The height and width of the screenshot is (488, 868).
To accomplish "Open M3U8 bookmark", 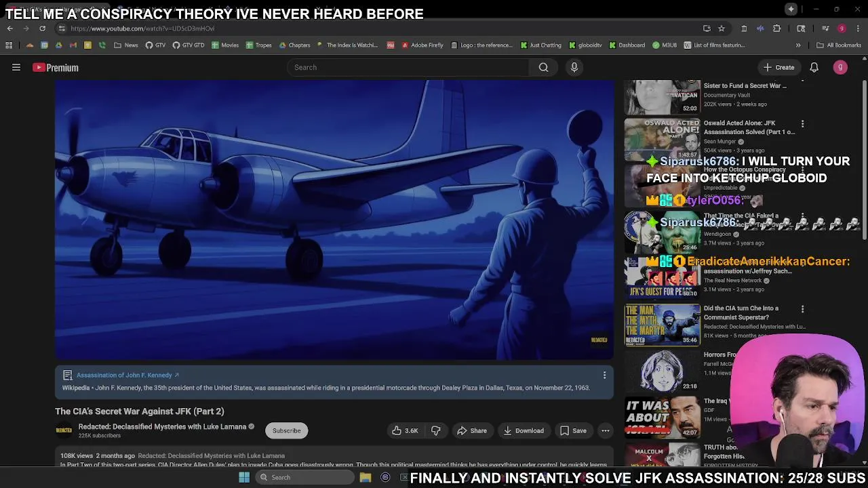I will (665, 45).
